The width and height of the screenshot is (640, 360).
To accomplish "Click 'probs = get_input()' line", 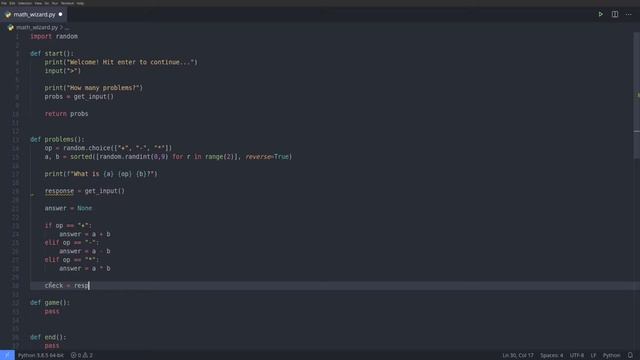I will click(x=79, y=97).
